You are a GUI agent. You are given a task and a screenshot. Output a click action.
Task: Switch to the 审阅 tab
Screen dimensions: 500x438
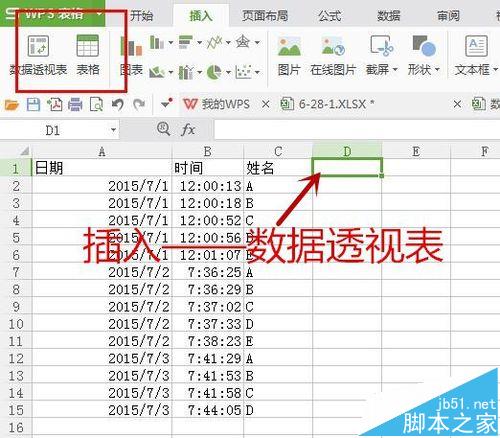click(x=448, y=16)
